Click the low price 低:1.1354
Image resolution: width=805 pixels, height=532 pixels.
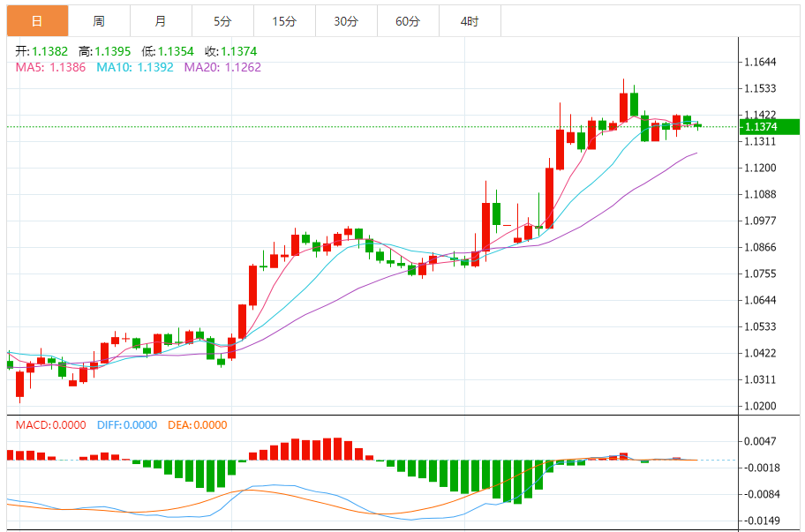click(168, 51)
